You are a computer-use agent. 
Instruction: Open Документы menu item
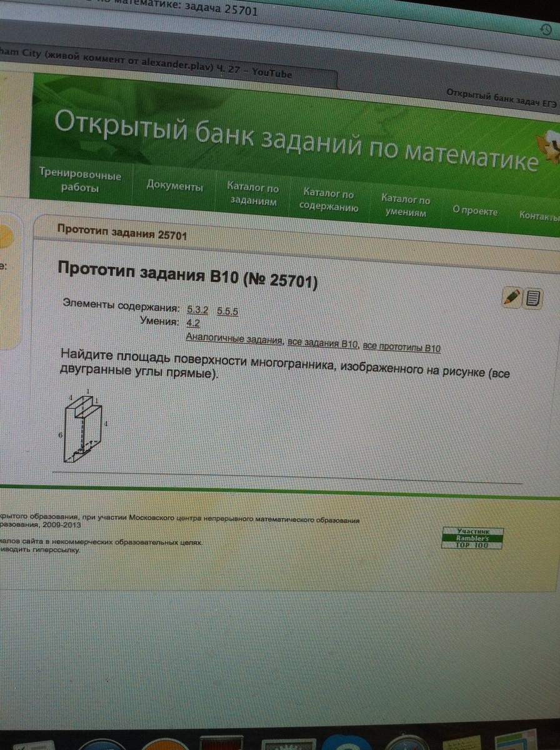point(175,186)
